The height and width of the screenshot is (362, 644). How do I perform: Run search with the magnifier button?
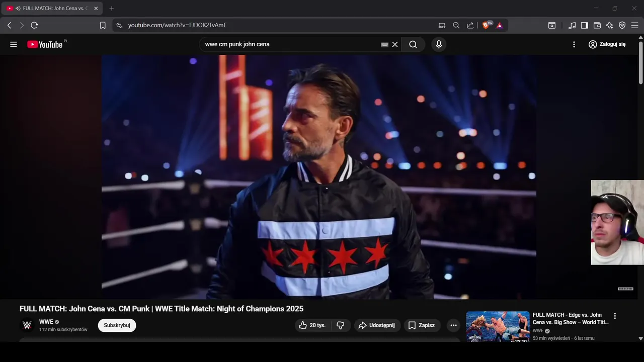click(x=413, y=44)
